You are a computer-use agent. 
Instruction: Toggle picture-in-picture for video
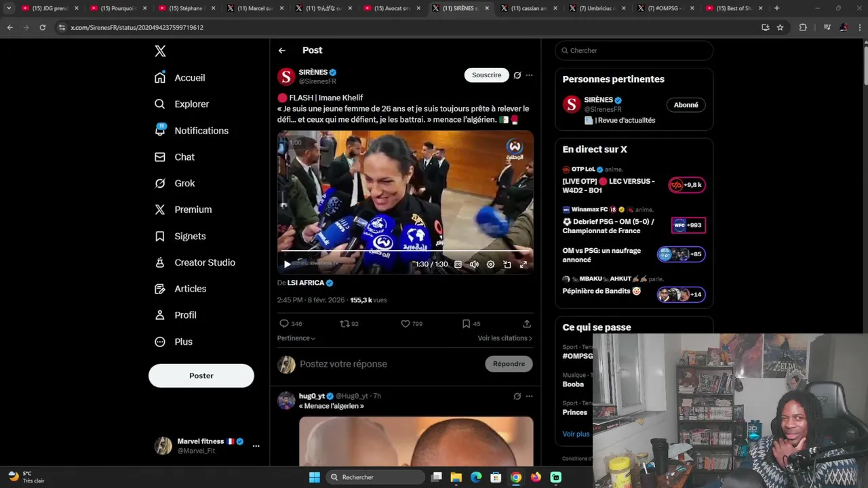pyautogui.click(x=507, y=264)
